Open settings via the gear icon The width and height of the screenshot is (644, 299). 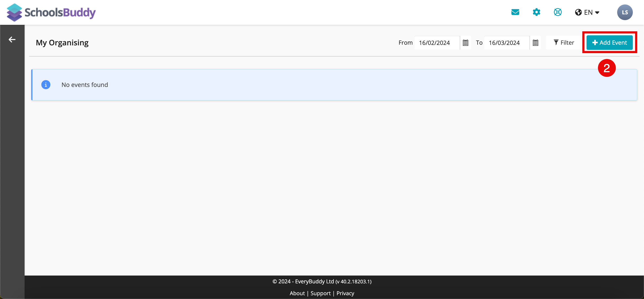coord(536,12)
